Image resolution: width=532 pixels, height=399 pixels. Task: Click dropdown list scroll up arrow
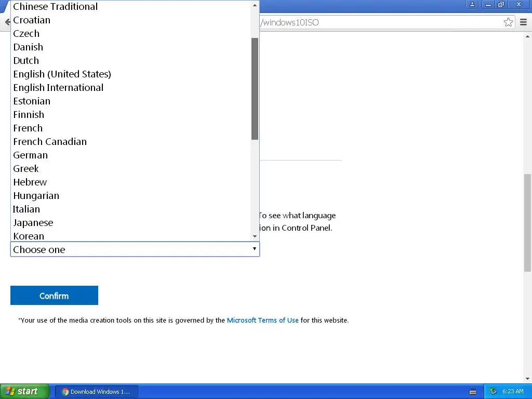pyautogui.click(x=255, y=5)
